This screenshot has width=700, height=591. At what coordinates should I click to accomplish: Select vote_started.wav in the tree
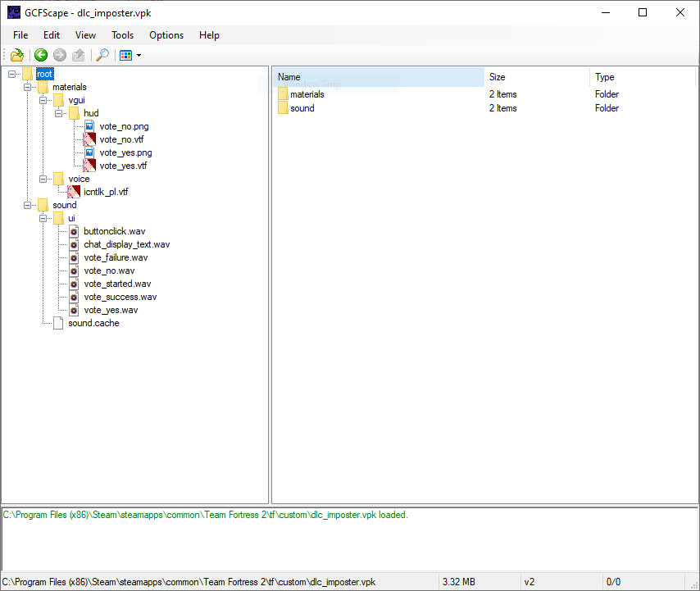[x=117, y=284]
